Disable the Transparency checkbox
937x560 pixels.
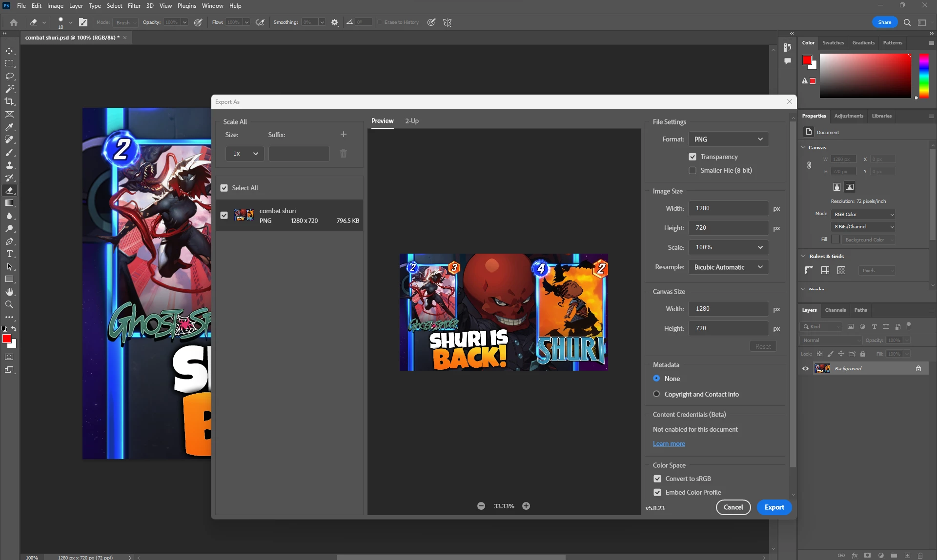pyautogui.click(x=693, y=157)
